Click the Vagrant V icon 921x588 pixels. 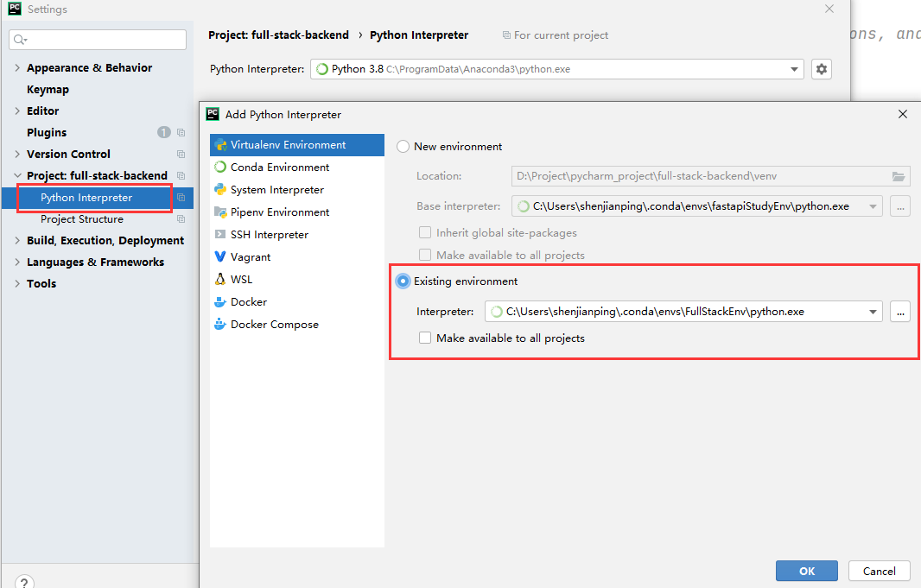pyautogui.click(x=220, y=256)
